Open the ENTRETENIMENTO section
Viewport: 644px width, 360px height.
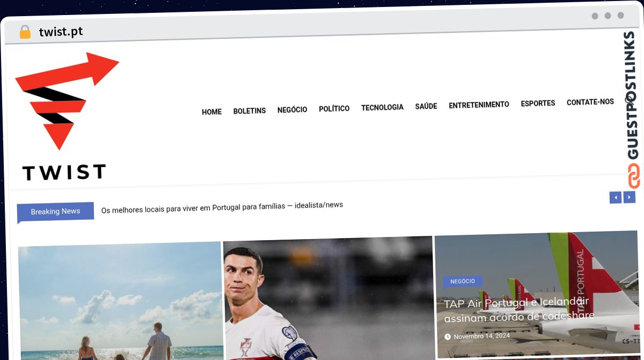tap(479, 105)
